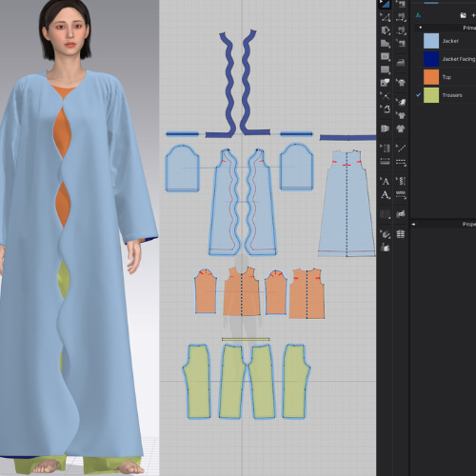This screenshot has width=476, height=476.
Task: Click the orange Top color swatch
Action: [431, 77]
